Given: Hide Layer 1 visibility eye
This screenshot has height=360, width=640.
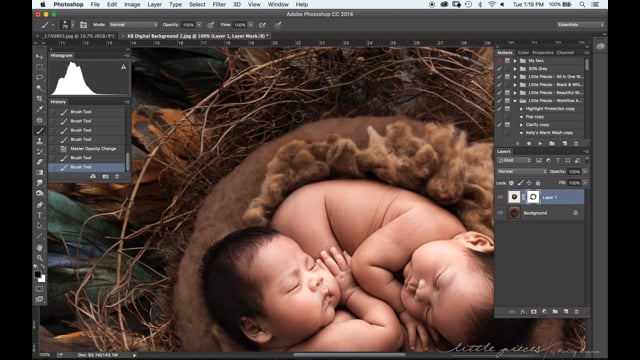Looking at the screenshot, I should click(500, 197).
